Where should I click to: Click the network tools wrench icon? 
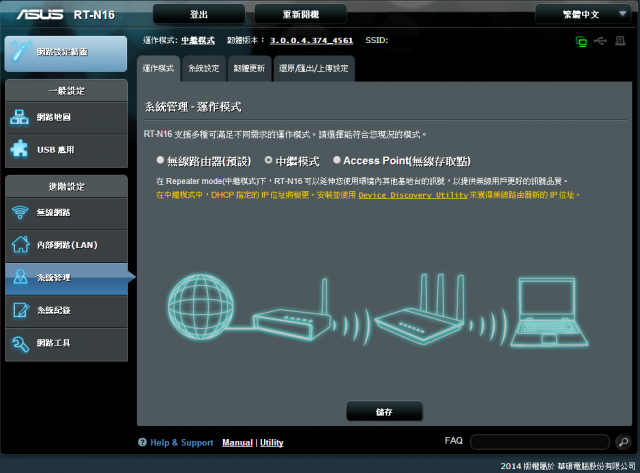(x=20, y=344)
